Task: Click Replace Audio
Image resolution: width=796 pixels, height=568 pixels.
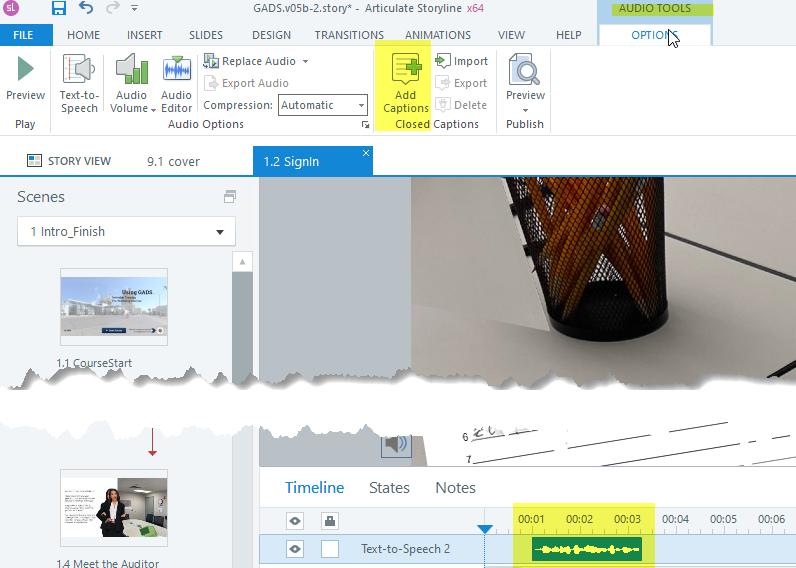Action: [x=250, y=61]
